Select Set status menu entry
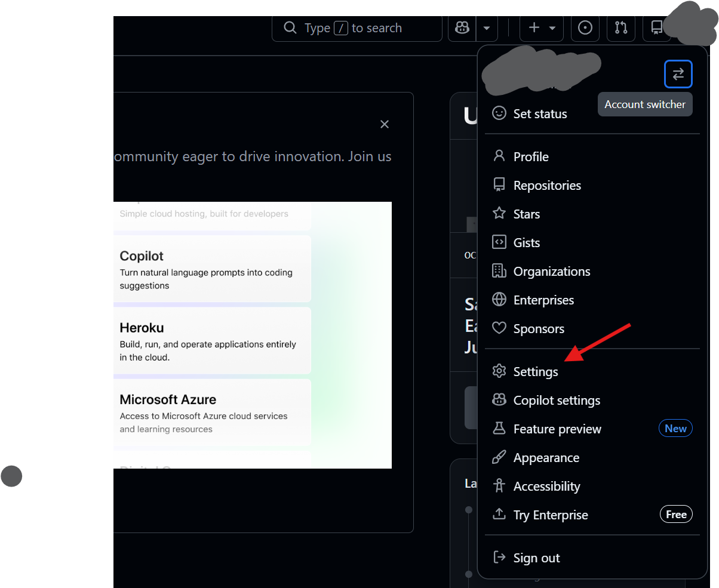The width and height of the screenshot is (719, 588). point(592,113)
